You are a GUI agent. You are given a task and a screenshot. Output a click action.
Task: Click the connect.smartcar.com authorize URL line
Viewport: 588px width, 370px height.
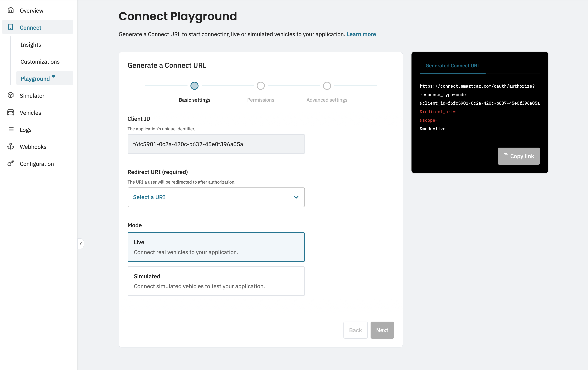[x=477, y=86]
